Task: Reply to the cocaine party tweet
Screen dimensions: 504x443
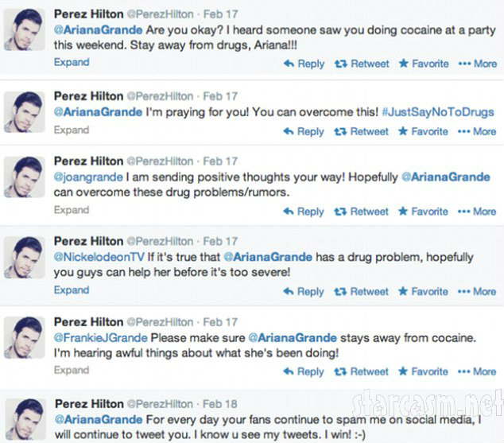Action: click(304, 64)
